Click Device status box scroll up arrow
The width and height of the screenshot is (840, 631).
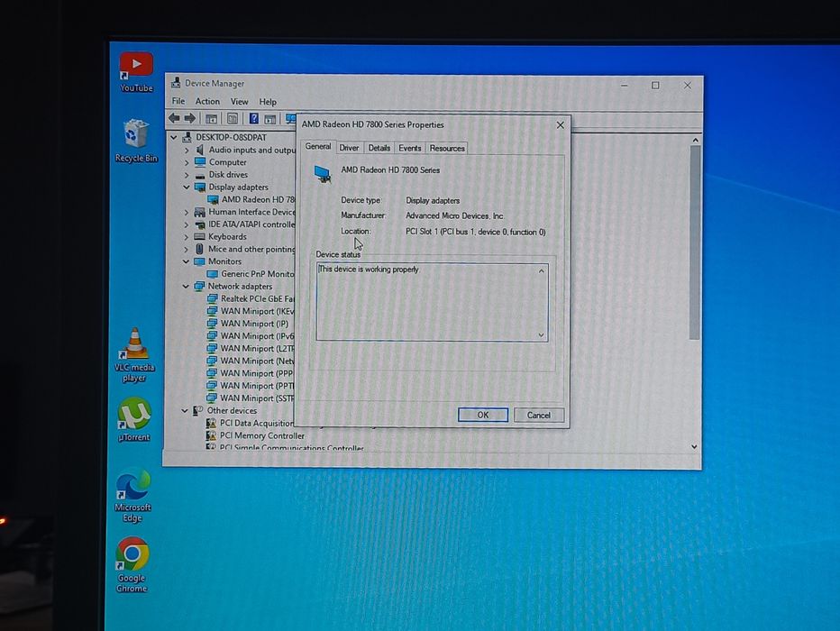[x=541, y=271]
